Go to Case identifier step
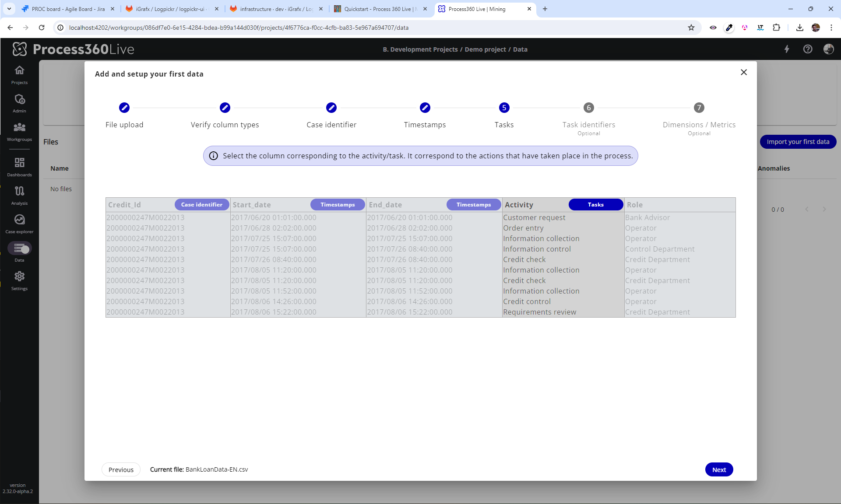 (331, 116)
